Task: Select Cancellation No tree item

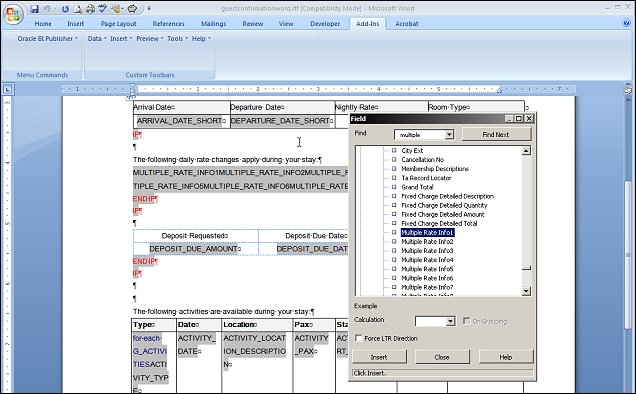Action: pos(422,160)
